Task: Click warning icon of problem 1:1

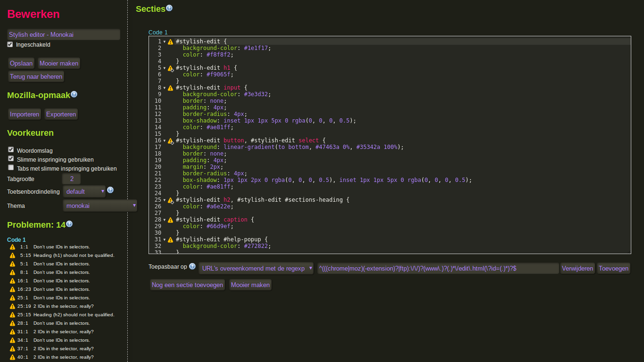Action: 12,247
